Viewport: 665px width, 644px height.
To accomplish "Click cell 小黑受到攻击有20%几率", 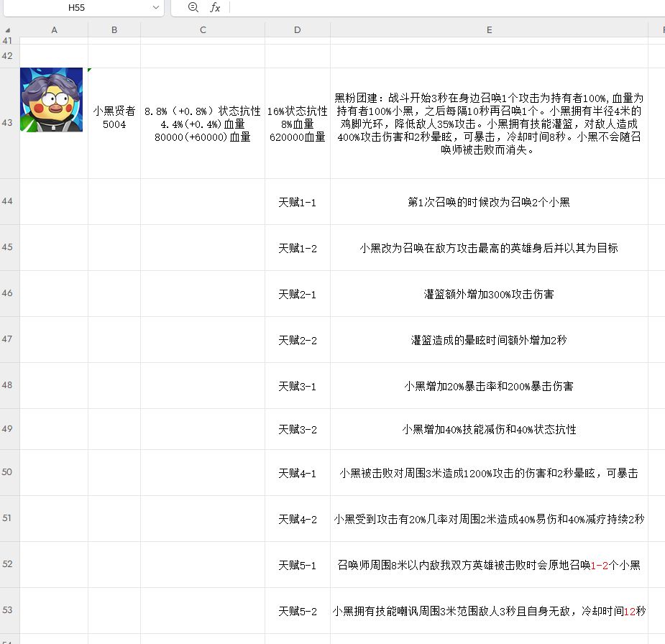I will click(489, 519).
